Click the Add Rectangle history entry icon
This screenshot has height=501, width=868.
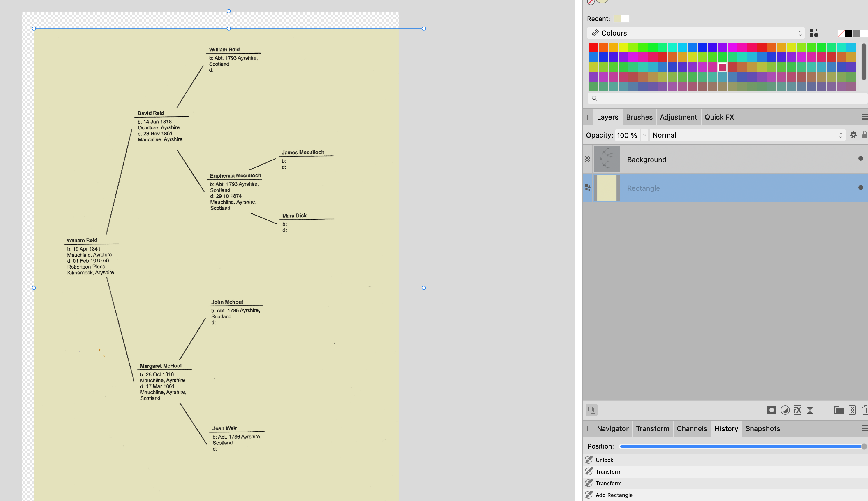click(589, 495)
